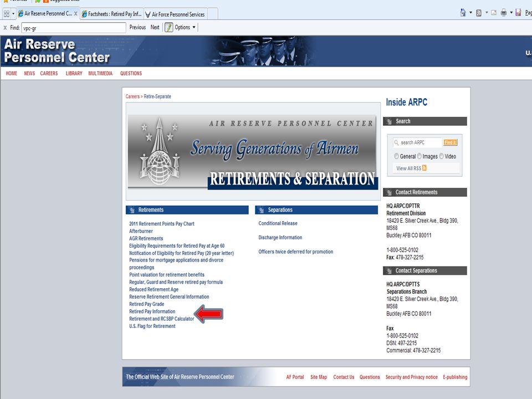Viewport: 532px width, 399px height.
Task: Open the Site Map footer link
Action: [x=319, y=377]
